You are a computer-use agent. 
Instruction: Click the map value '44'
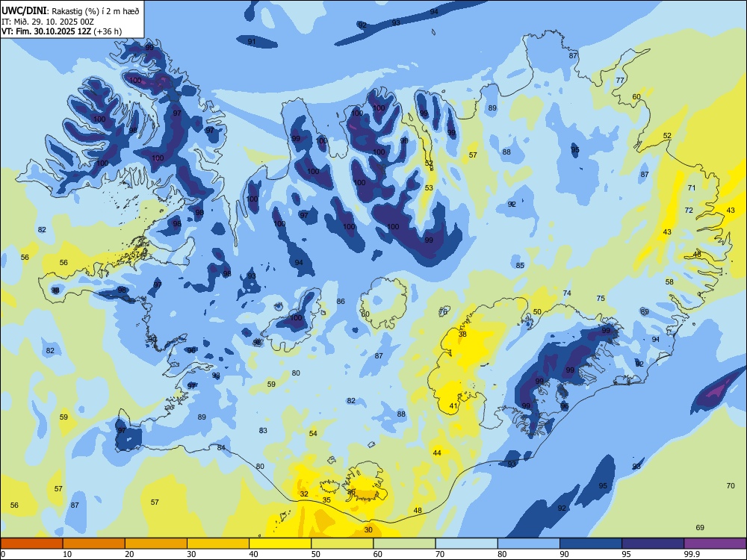(437, 453)
